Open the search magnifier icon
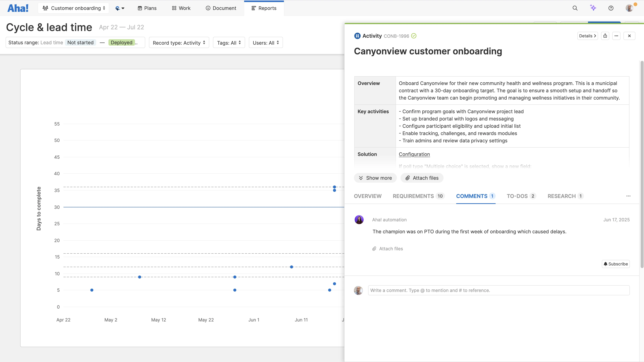644x362 pixels. (x=575, y=8)
